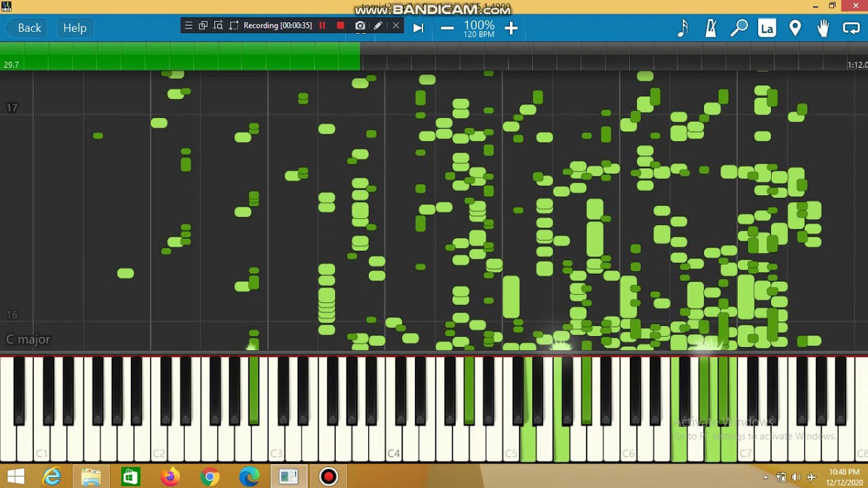Open power/battery tray icon
868x488 pixels.
(781, 477)
